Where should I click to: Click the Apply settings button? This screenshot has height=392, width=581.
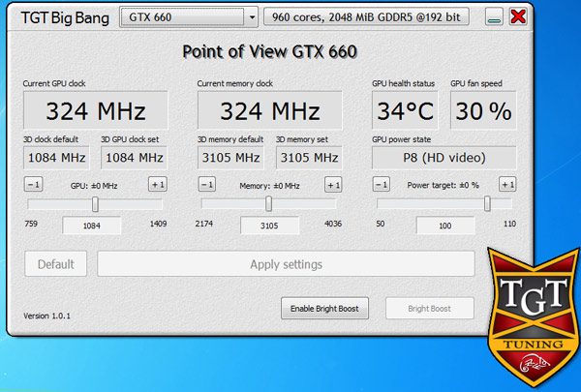(286, 264)
